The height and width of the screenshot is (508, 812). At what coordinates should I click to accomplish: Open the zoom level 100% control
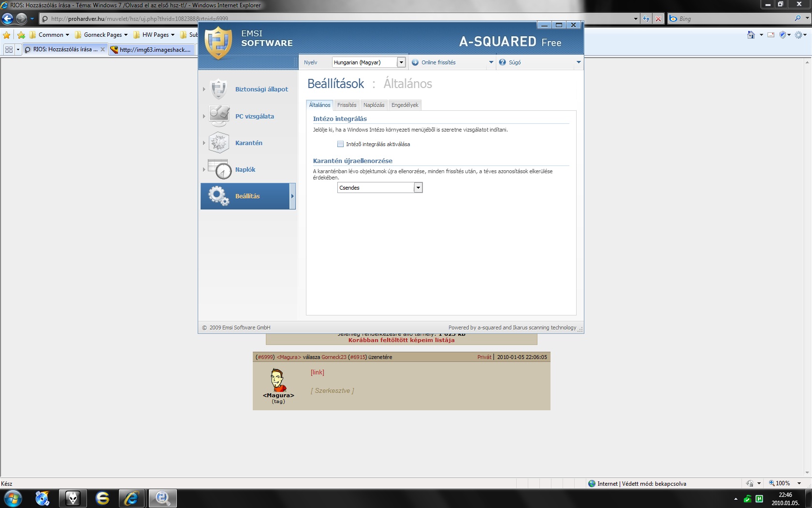784,483
